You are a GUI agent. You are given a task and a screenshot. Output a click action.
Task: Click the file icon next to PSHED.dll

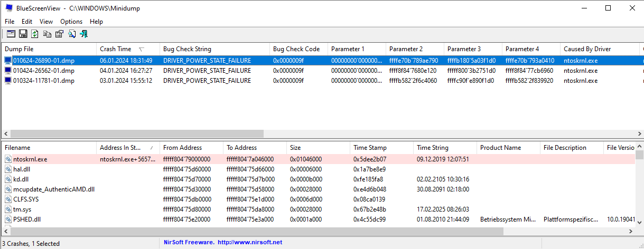(x=8, y=219)
